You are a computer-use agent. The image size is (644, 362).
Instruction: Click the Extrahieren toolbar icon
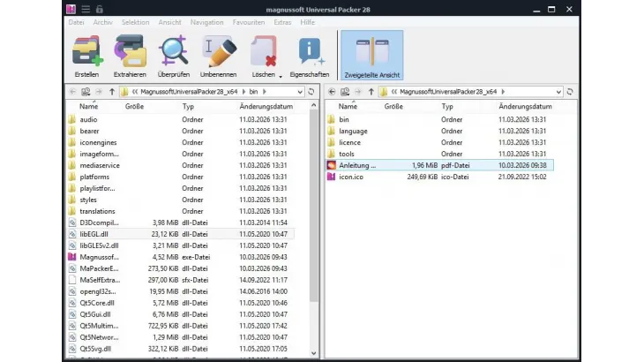tap(130, 52)
